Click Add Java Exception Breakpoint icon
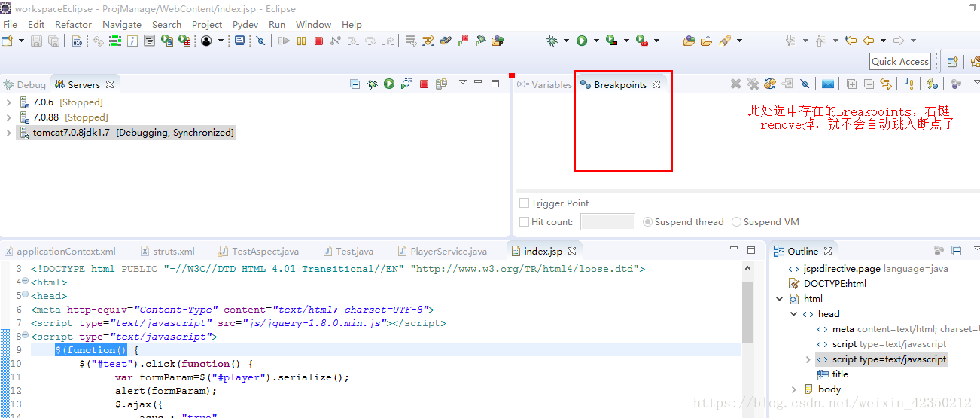 [x=909, y=84]
